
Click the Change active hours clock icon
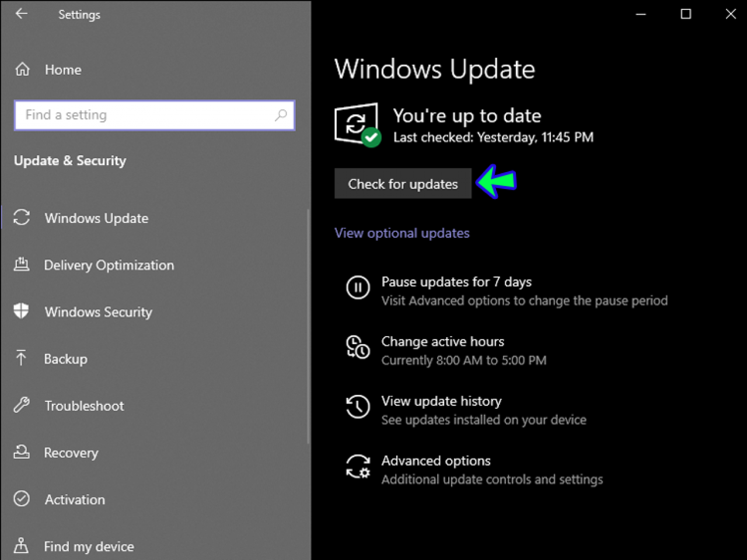click(358, 348)
